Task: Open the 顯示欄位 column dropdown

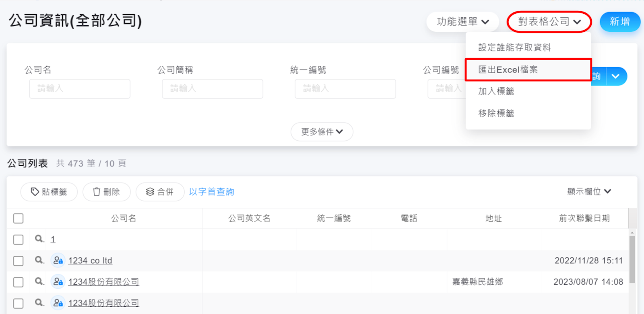Action: 589,191
